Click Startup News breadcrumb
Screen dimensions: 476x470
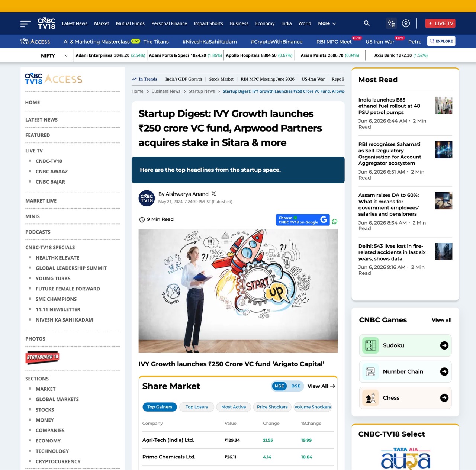(x=202, y=91)
